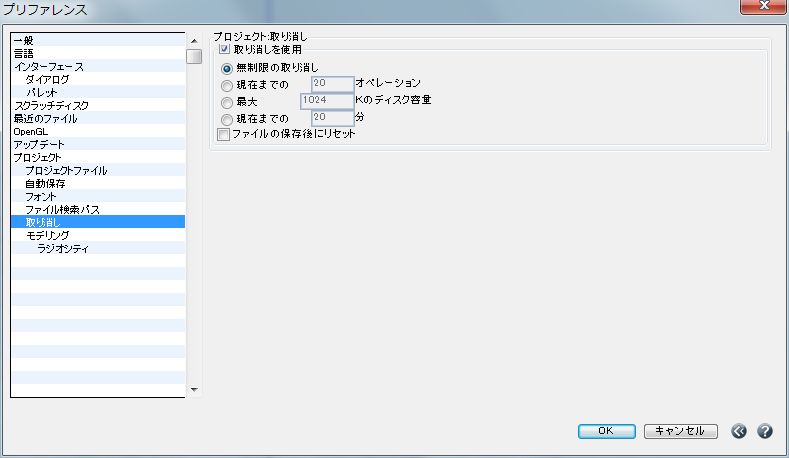789x458 pixels.
Task: Select 言語 in the category list
Action: pyautogui.click(x=98, y=53)
